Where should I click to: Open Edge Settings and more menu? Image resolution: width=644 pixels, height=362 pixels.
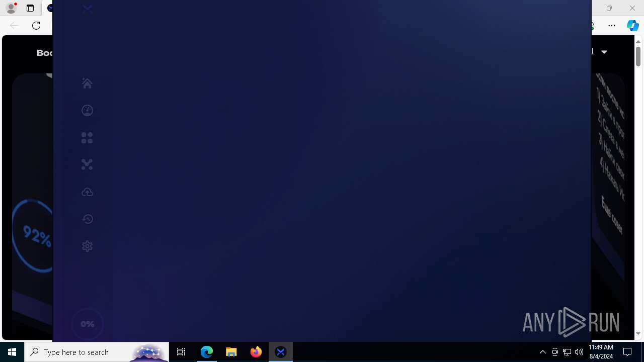[612, 25]
